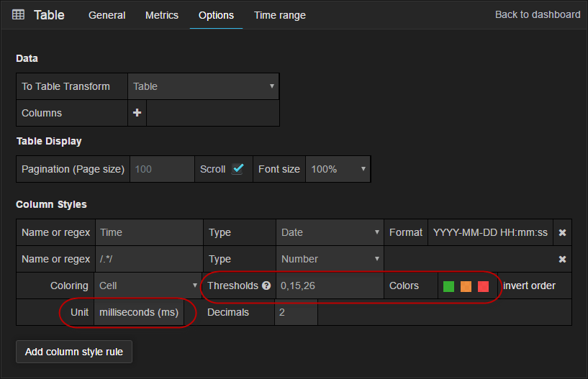This screenshot has width=588, height=379.
Task: Click the Table panel grid icon
Action: click(19, 15)
